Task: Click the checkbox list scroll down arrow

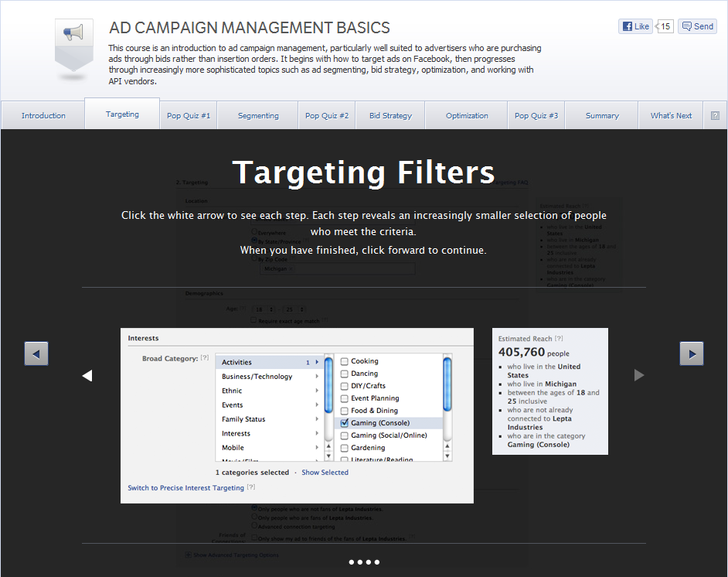Action: pyautogui.click(x=447, y=456)
